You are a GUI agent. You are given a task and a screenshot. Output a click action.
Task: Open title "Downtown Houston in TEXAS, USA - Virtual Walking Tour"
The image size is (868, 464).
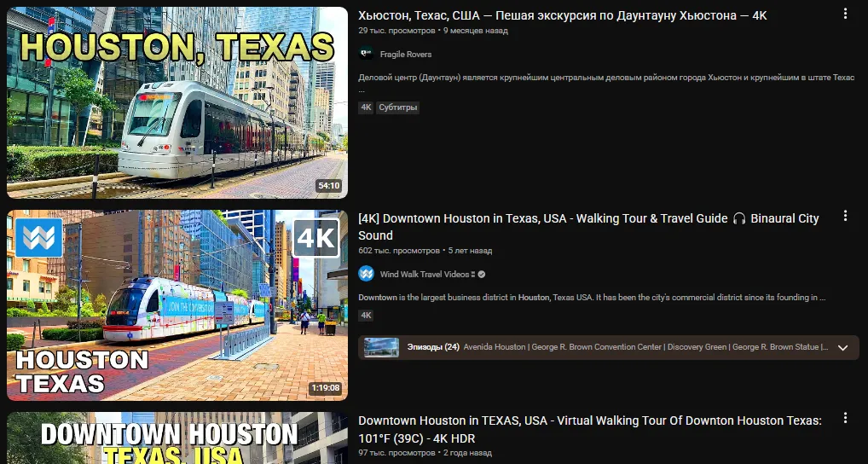[590, 430]
